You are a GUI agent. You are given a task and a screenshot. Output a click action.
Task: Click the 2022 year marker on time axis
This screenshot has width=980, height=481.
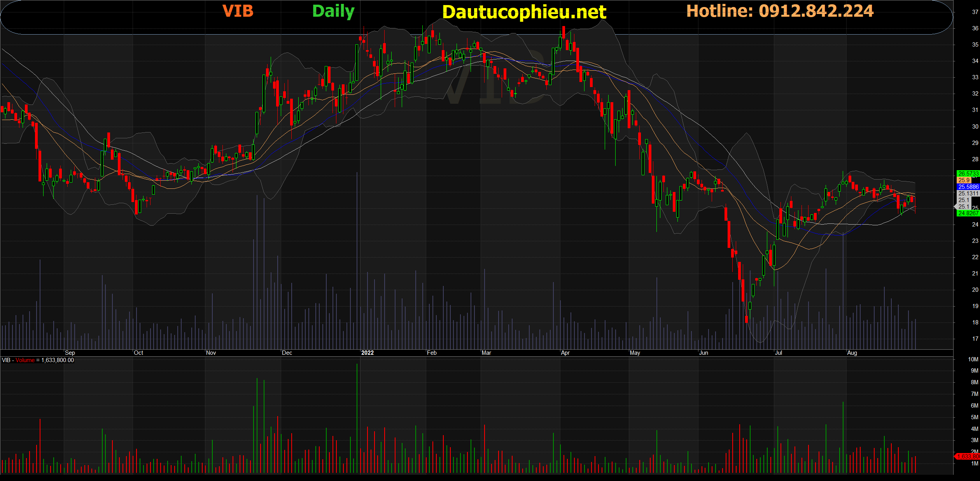(367, 353)
